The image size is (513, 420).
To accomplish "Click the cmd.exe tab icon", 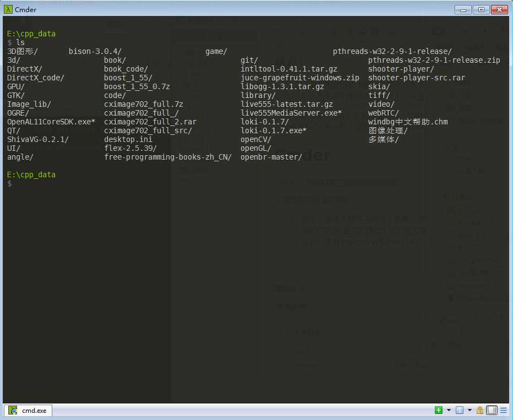I will [x=13, y=411].
